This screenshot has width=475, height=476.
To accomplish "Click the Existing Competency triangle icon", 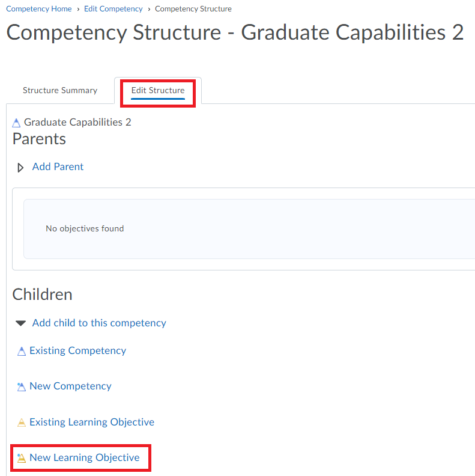I will (22, 351).
